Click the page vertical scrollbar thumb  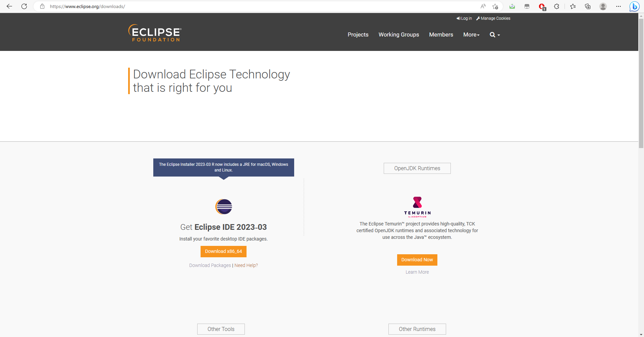click(641, 83)
